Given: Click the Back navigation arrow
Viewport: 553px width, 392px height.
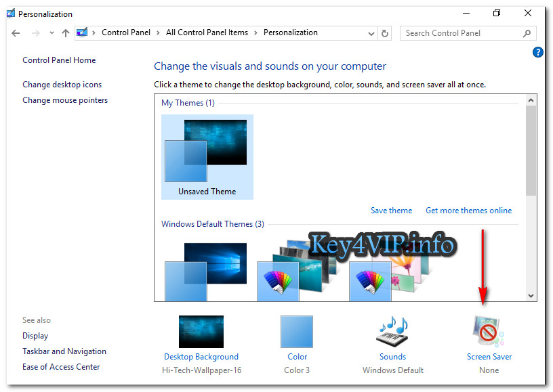Looking at the screenshot, I should click(16, 33).
